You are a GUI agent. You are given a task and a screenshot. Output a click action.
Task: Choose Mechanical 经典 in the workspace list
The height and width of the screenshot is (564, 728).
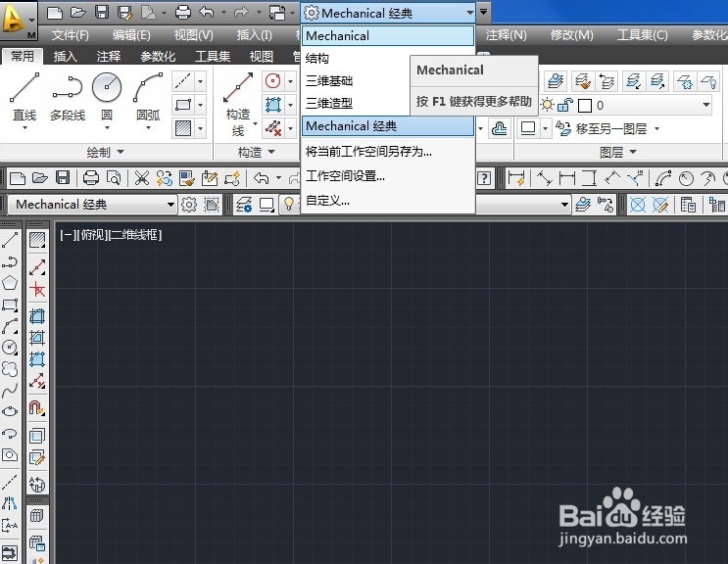click(388, 125)
